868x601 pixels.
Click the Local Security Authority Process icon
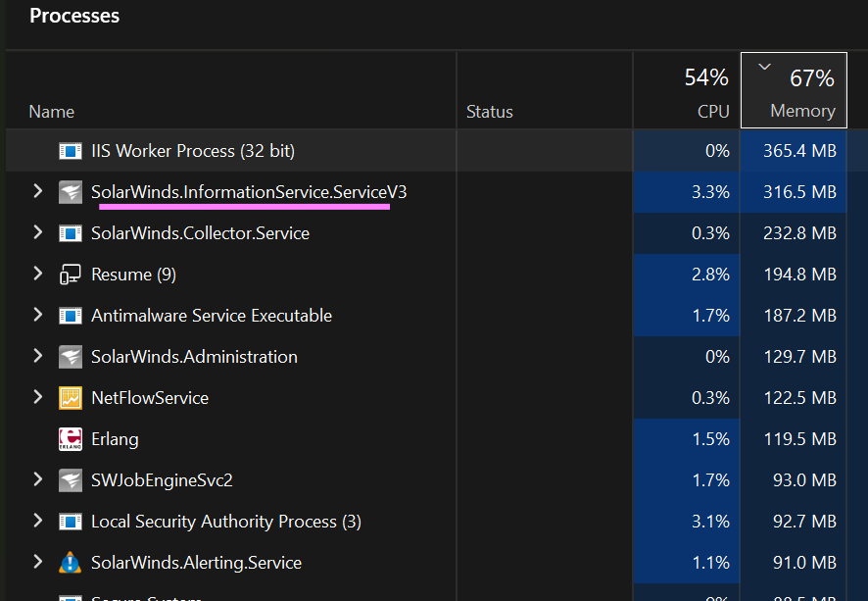point(71,522)
